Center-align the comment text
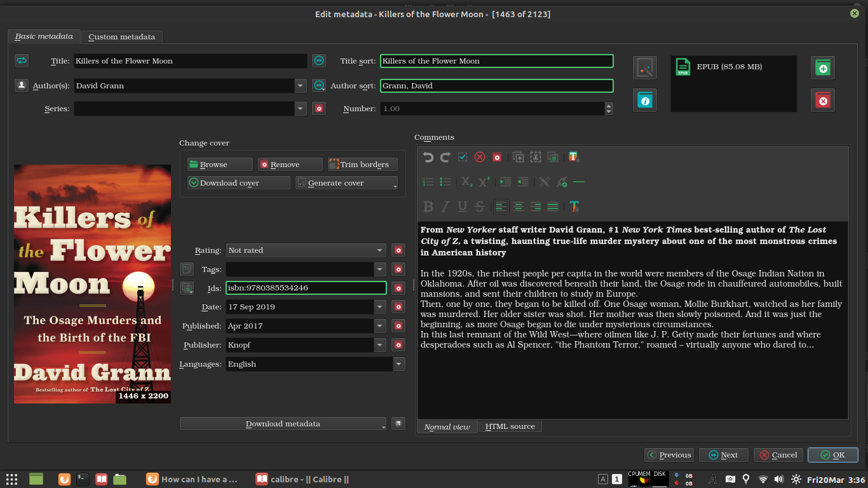Screen dimensions: 868x488 (x=519, y=207)
